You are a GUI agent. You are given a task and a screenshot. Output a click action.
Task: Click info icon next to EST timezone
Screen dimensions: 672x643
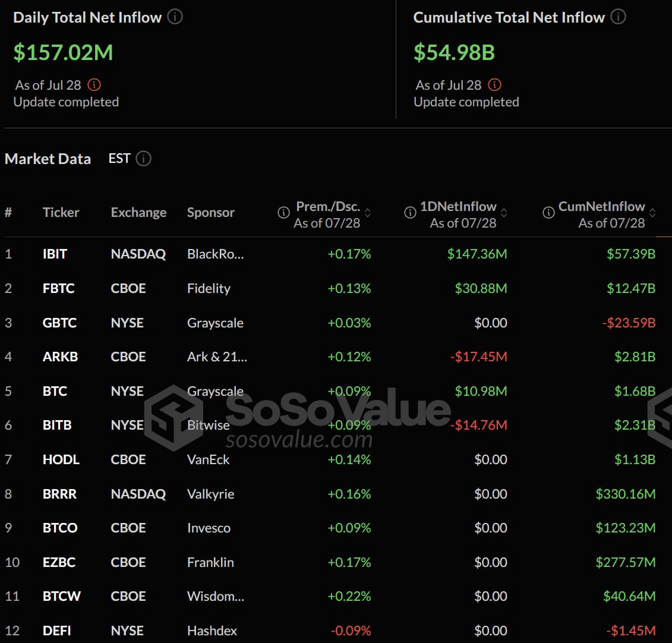tap(144, 159)
